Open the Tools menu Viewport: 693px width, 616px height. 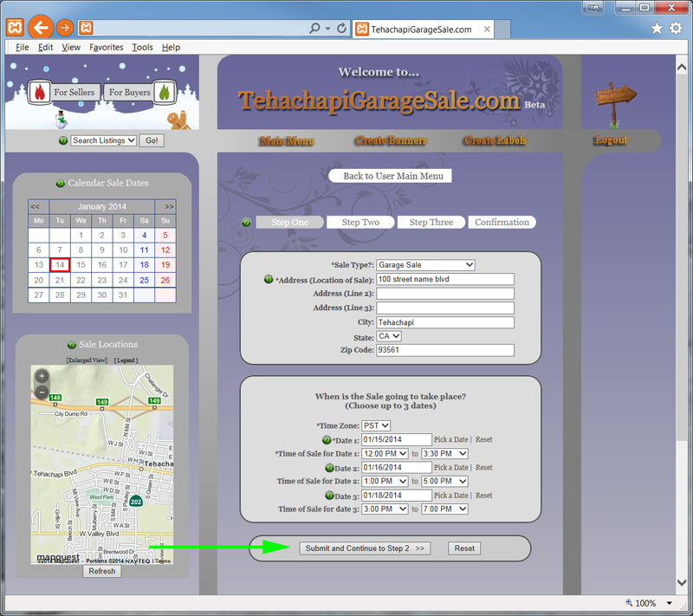click(x=142, y=48)
